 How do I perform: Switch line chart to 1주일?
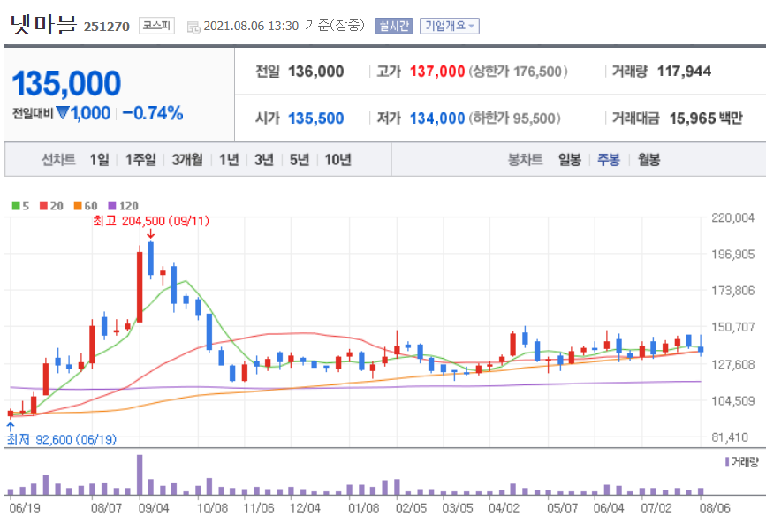140,160
